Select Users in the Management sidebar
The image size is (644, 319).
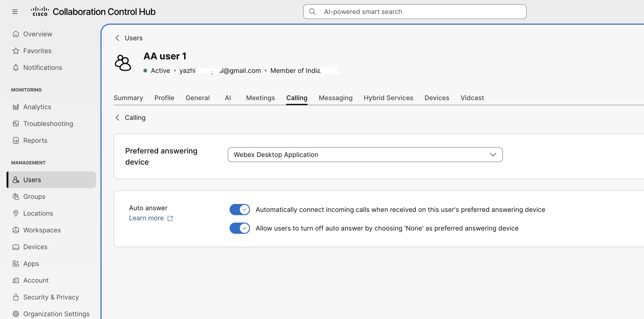click(x=51, y=180)
